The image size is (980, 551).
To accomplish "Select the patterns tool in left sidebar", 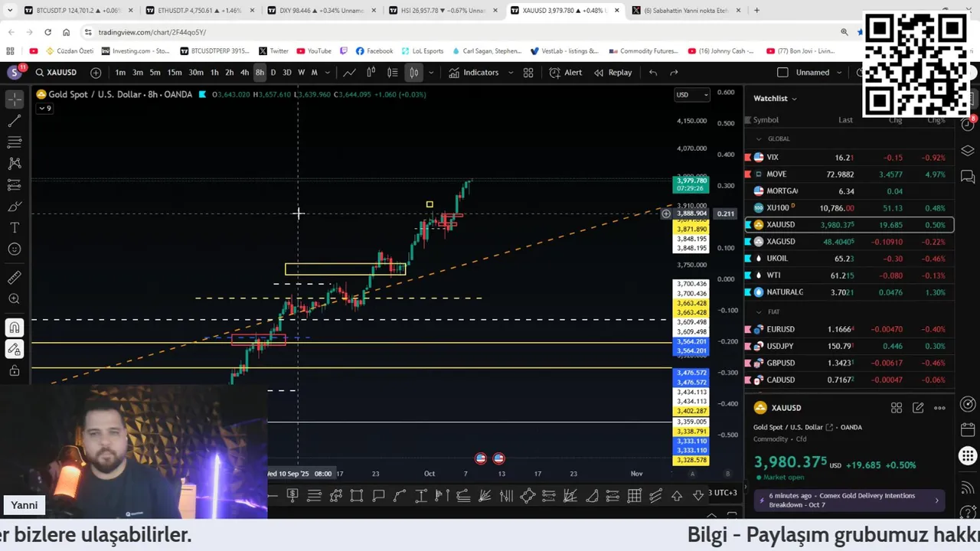I will (x=15, y=163).
